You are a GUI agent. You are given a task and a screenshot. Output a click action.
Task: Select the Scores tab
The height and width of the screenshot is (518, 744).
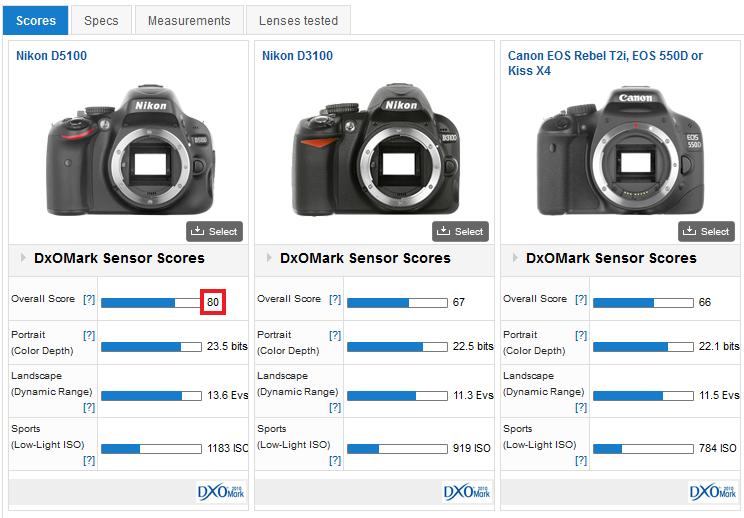(x=36, y=20)
